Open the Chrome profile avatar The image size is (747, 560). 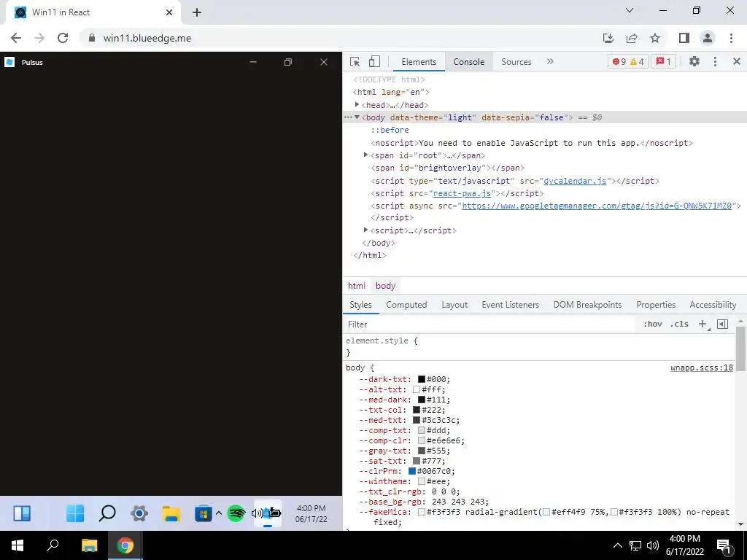coord(708,38)
